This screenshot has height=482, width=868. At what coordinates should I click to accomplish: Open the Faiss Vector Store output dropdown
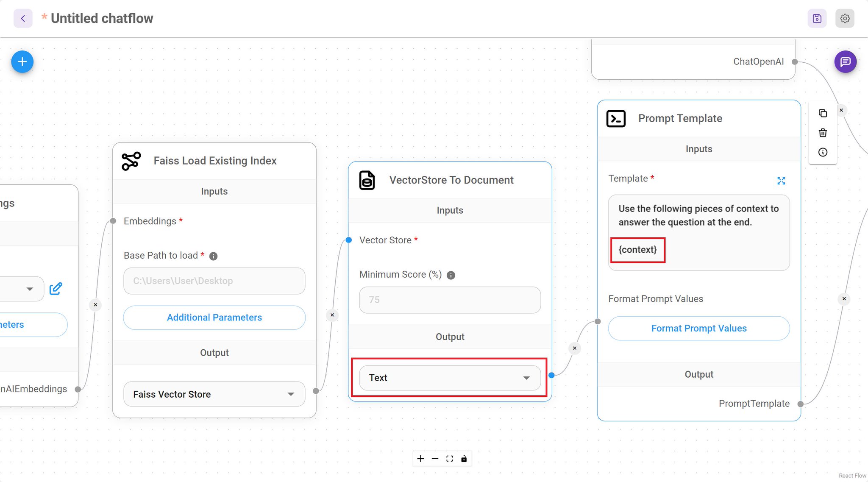coord(214,394)
